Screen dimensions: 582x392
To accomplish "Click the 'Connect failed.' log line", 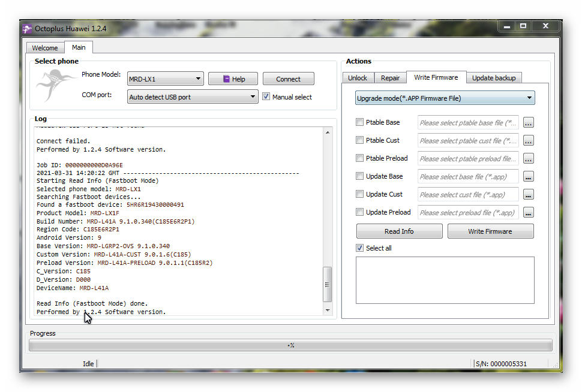I will click(63, 141).
